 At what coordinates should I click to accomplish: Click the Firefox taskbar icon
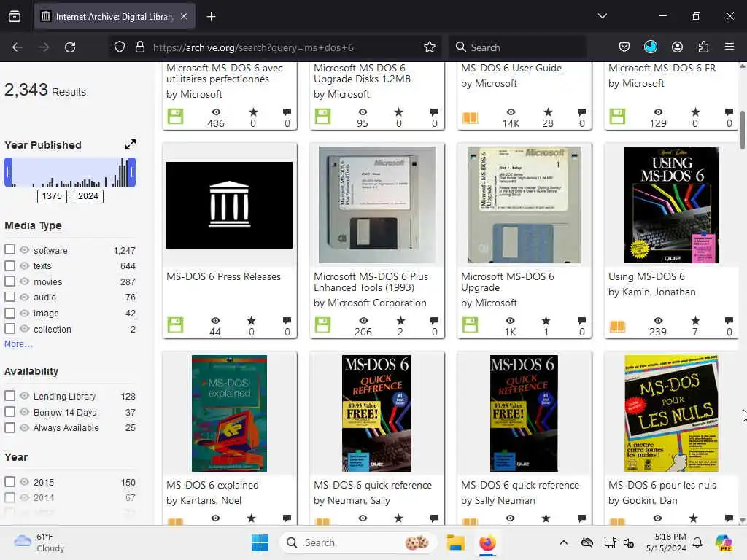[x=487, y=542]
